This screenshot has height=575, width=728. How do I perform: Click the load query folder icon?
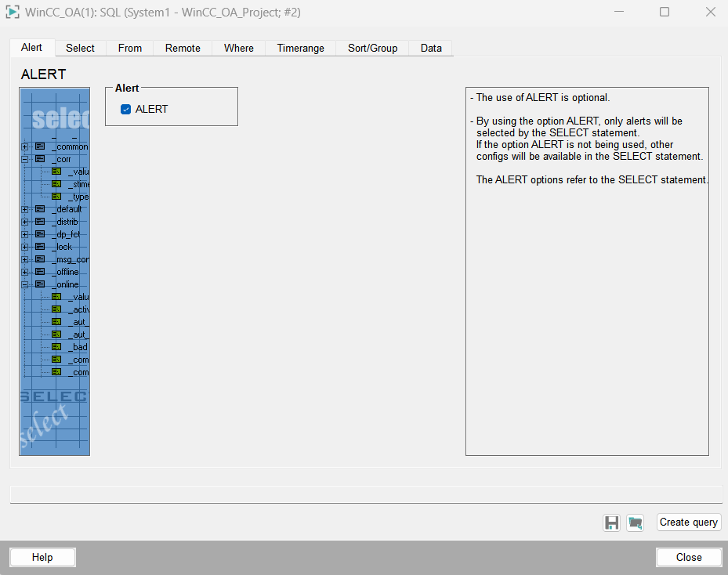click(x=635, y=523)
